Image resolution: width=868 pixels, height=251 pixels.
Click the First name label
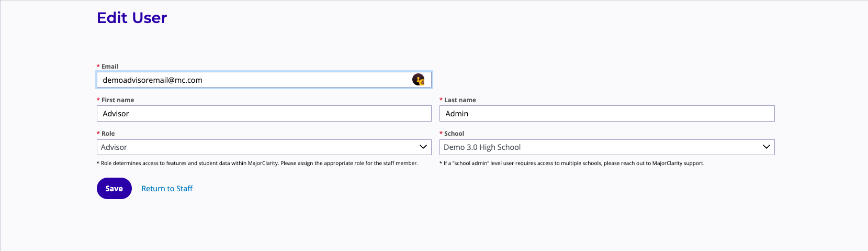tap(118, 100)
